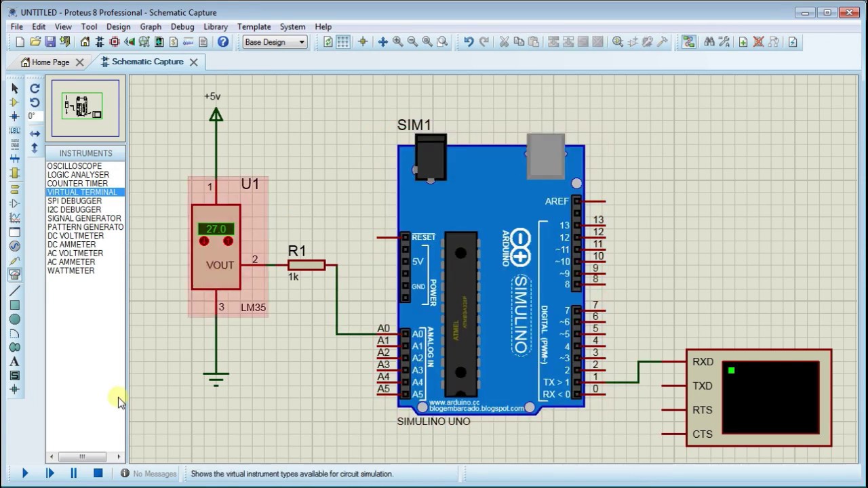
Task: Click the Property Assignment Tool wrench icon
Action: [724, 42]
